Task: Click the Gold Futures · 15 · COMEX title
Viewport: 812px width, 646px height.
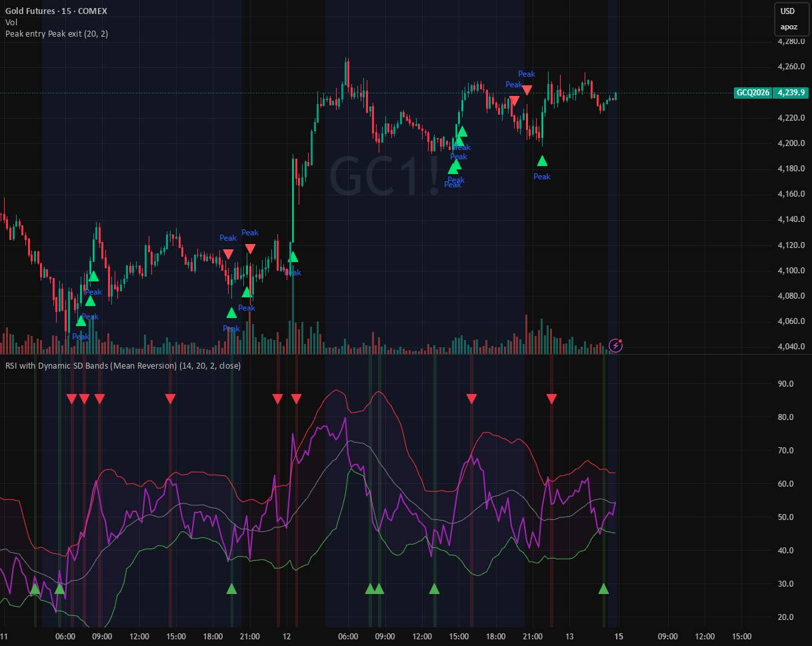Action: (x=56, y=11)
